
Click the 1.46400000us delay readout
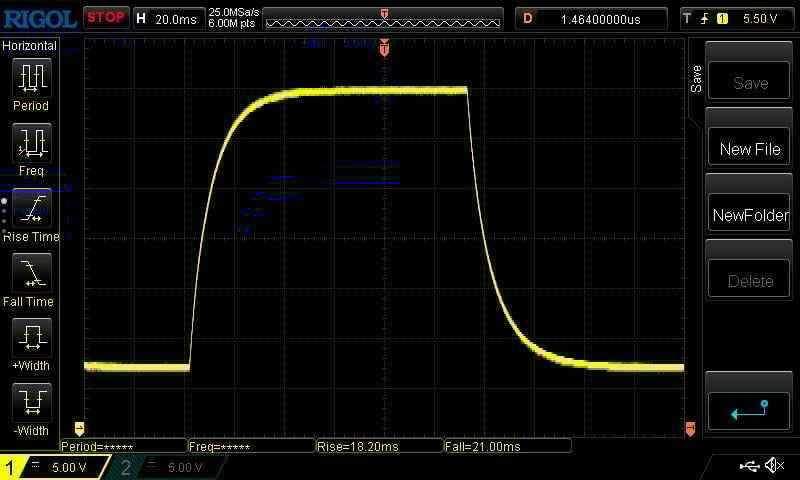pyautogui.click(x=601, y=19)
